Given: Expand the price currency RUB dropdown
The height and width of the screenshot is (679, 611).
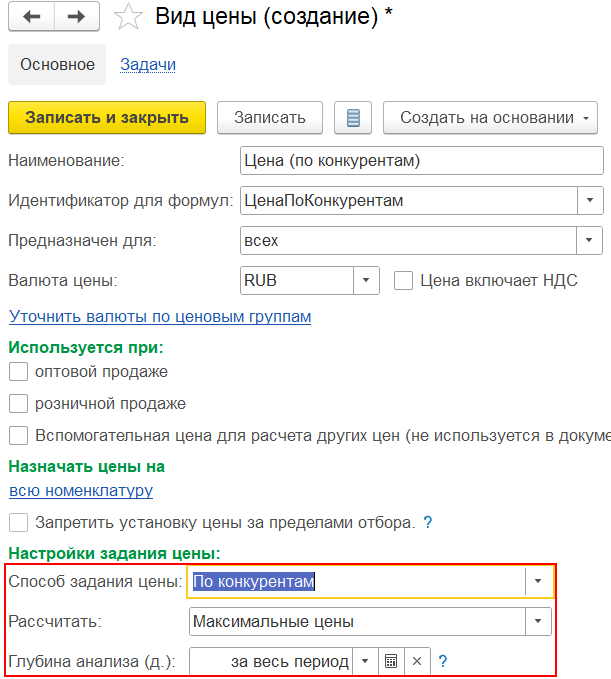Looking at the screenshot, I should [x=366, y=281].
